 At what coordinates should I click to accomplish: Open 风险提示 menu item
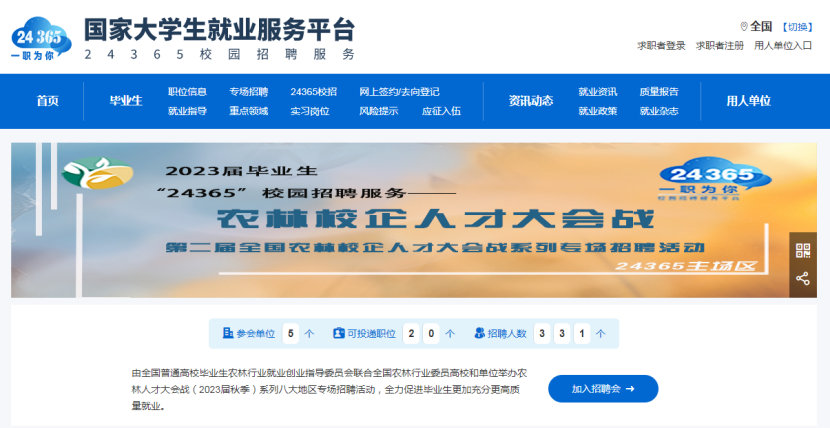[379, 112]
